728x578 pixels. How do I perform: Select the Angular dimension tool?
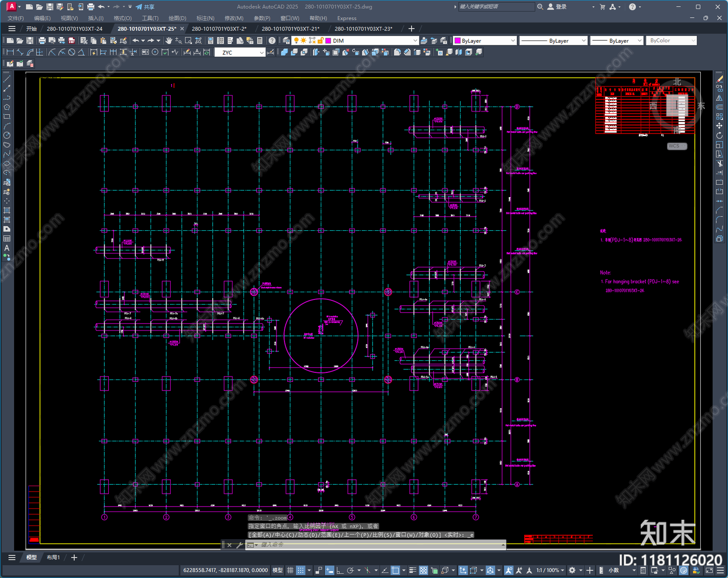click(x=81, y=52)
